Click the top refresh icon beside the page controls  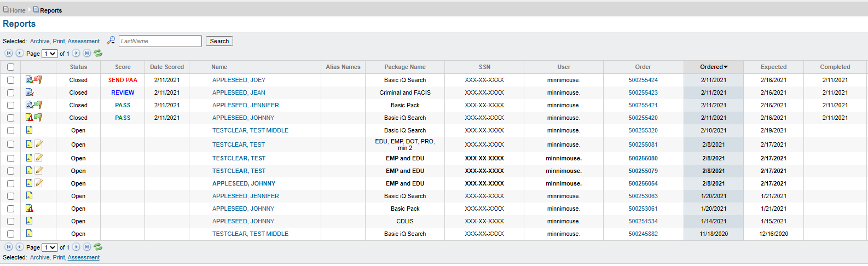point(98,53)
